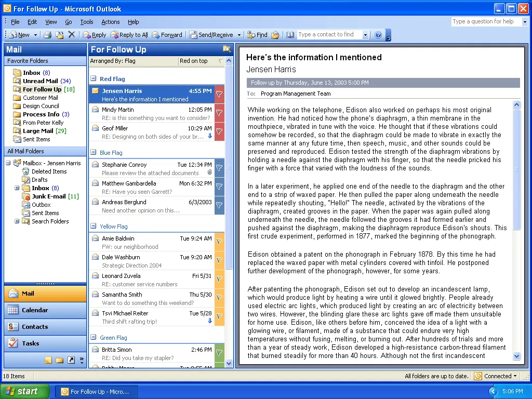Open the Address Book icon

point(290,35)
